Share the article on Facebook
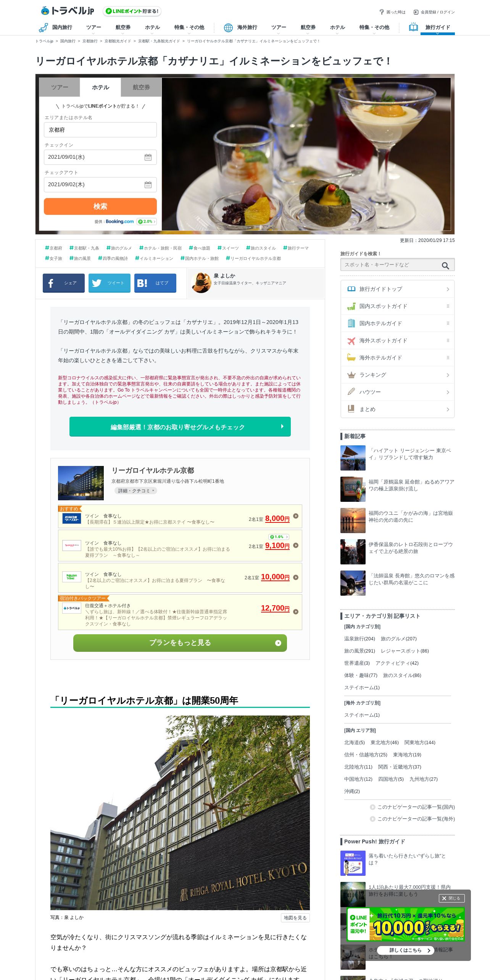490x980 pixels. click(x=64, y=283)
